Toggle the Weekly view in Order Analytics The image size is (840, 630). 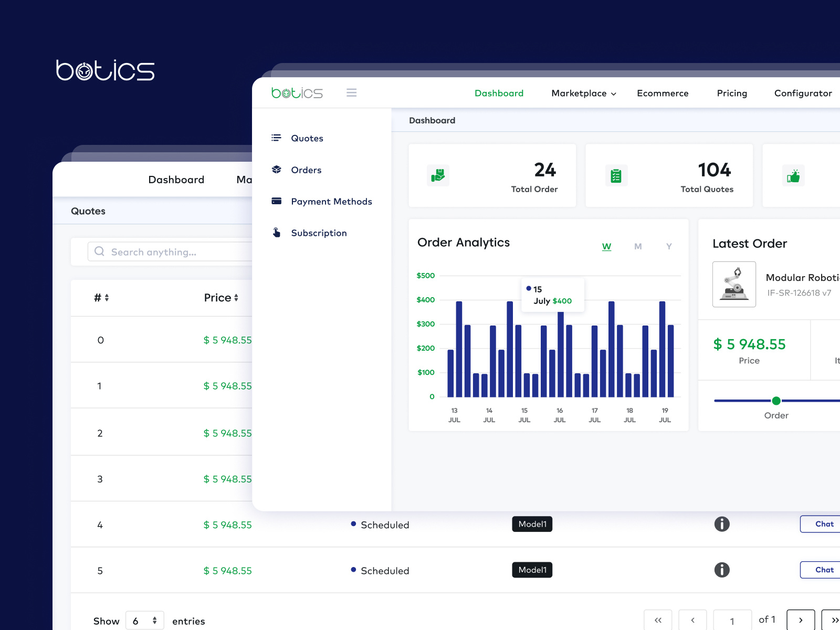click(606, 246)
